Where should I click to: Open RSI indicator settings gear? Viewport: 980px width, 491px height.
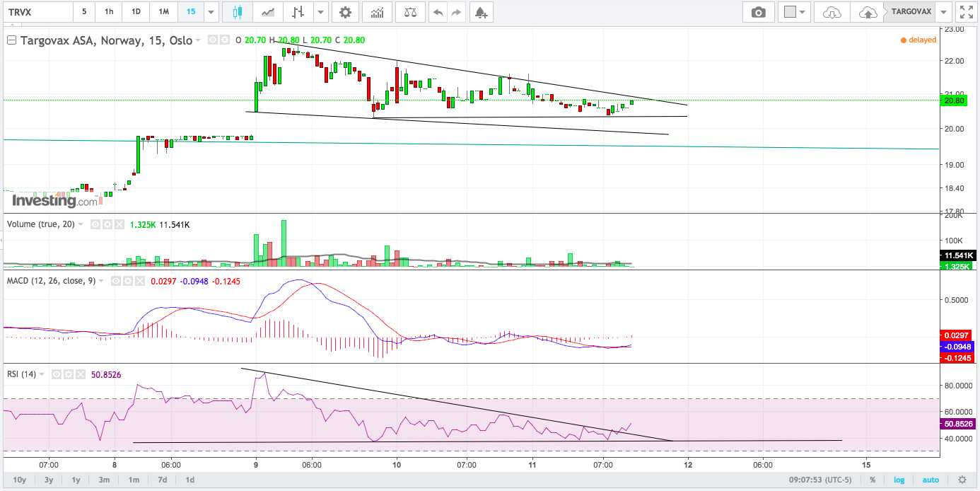tap(68, 374)
